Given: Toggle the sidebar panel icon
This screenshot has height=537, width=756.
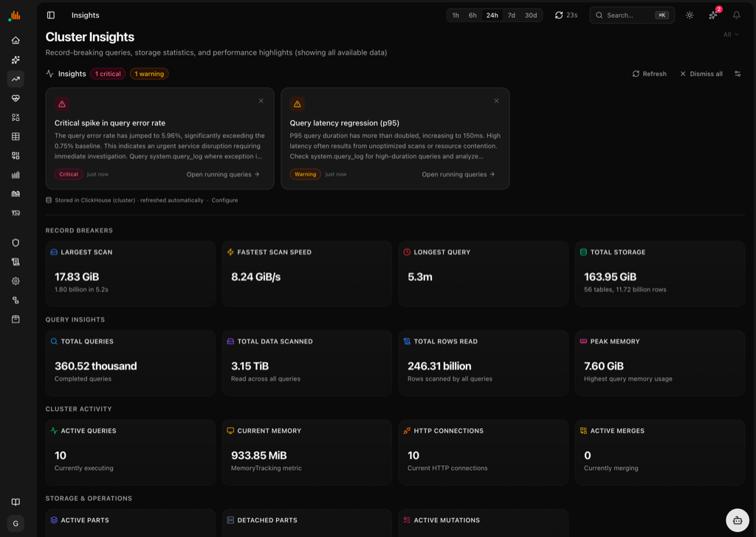Looking at the screenshot, I should tap(51, 15).
